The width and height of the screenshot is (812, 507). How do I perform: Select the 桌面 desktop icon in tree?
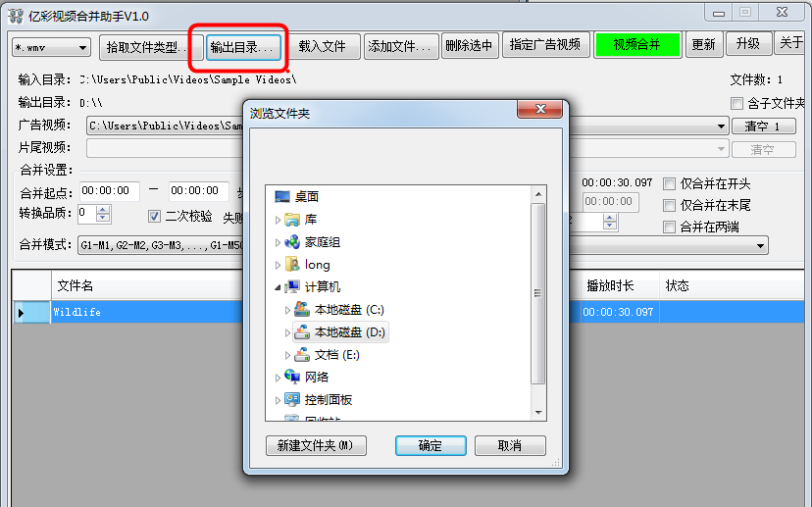point(282,197)
